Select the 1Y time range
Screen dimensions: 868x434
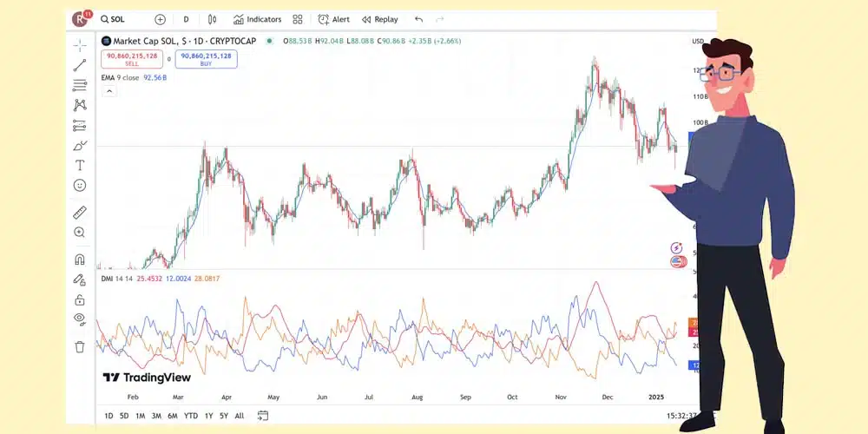208,416
